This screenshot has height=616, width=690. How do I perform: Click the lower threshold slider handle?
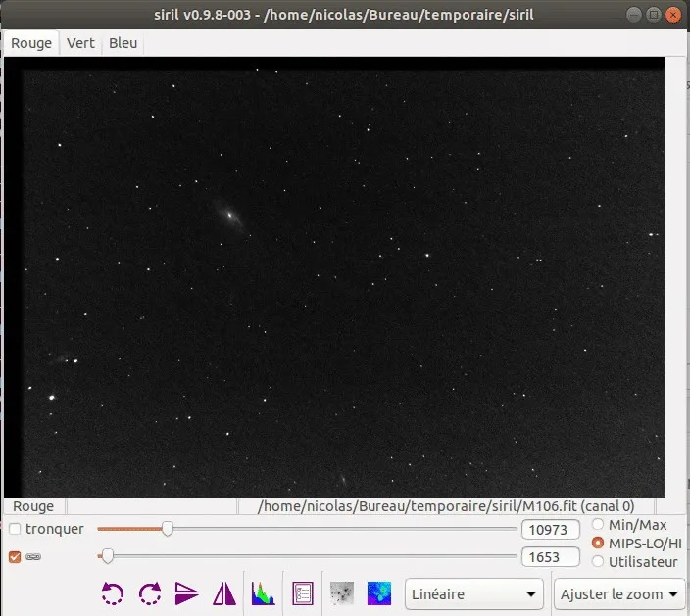[108, 556]
